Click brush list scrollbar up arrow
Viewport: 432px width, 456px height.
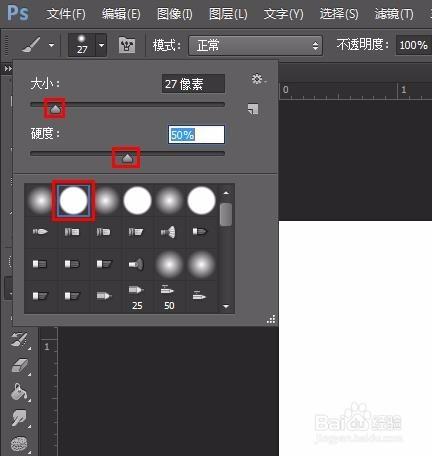[226, 193]
